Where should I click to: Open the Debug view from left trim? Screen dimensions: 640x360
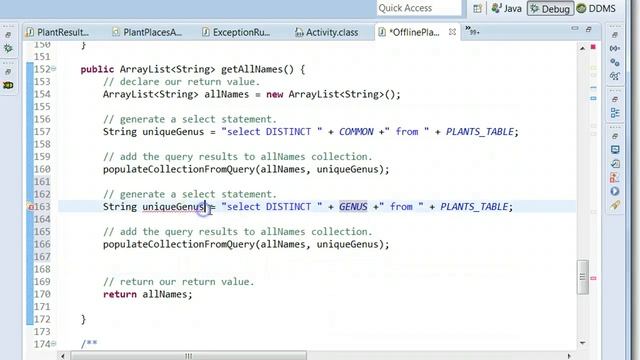tap(8, 49)
